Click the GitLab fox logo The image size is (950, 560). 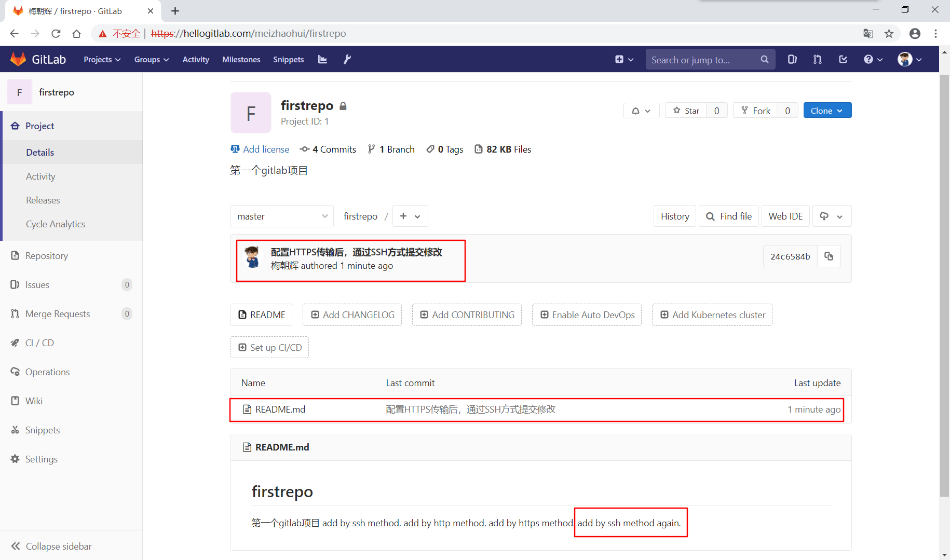18,59
